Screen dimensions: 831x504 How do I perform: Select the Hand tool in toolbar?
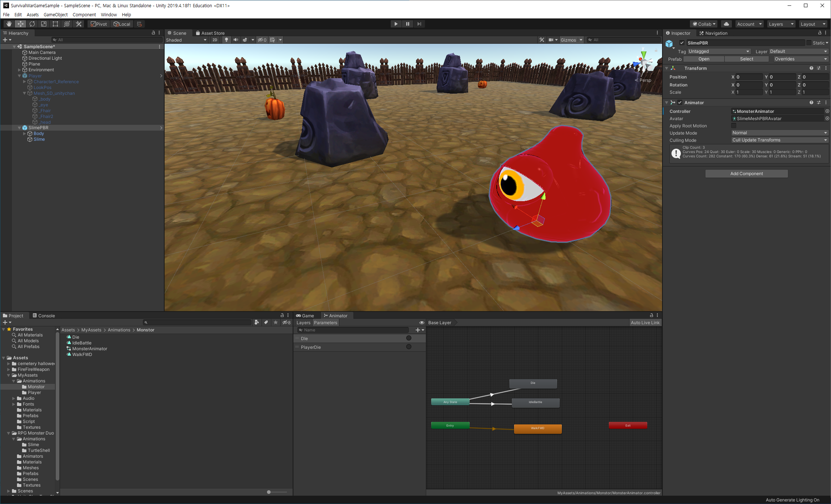9,24
